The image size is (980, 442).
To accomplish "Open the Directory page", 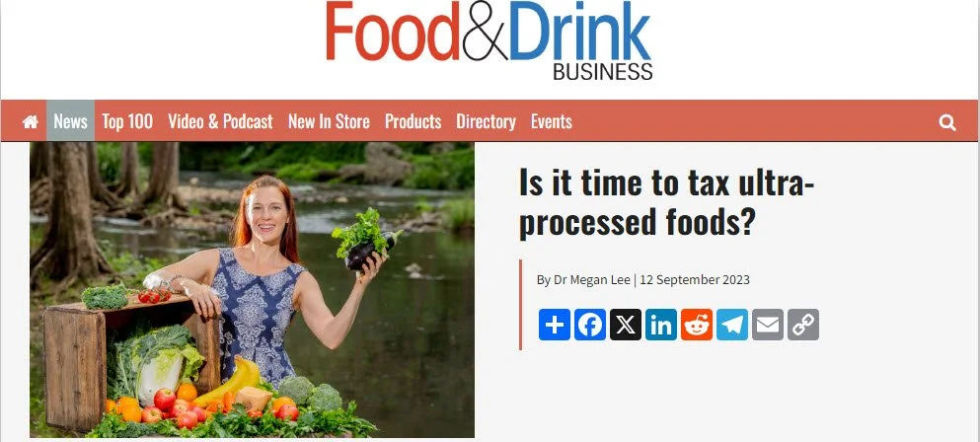I will pos(487,120).
